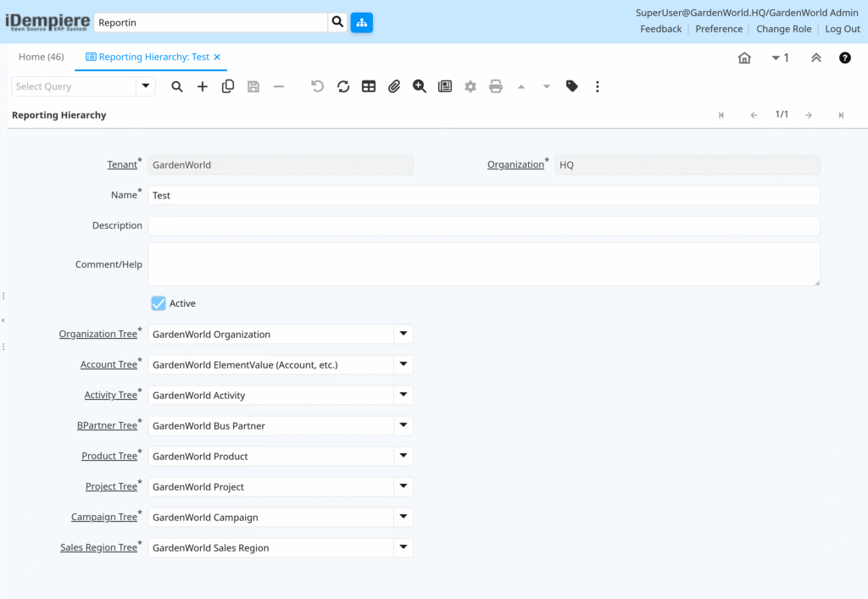868x599 pixels.
Task: Click the Sales Region Tree label link
Action: [98, 547]
